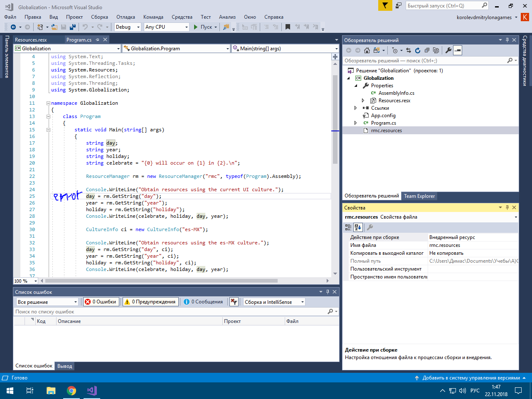Image resolution: width=532 pixels, height=399 pixels.
Task: Open the Файл menu
Action: [10, 17]
